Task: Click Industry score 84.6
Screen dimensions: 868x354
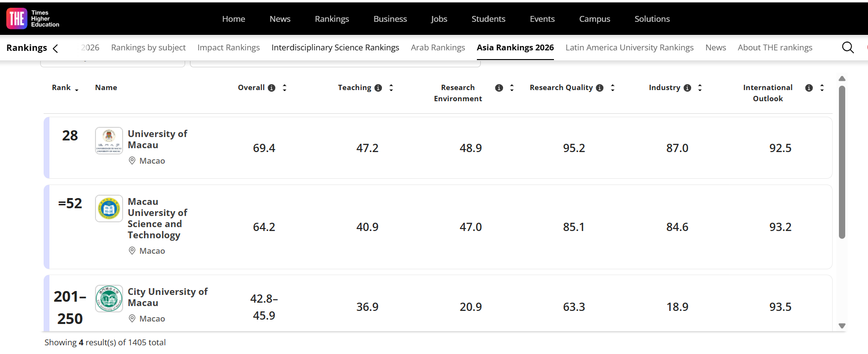Action: pos(677,227)
